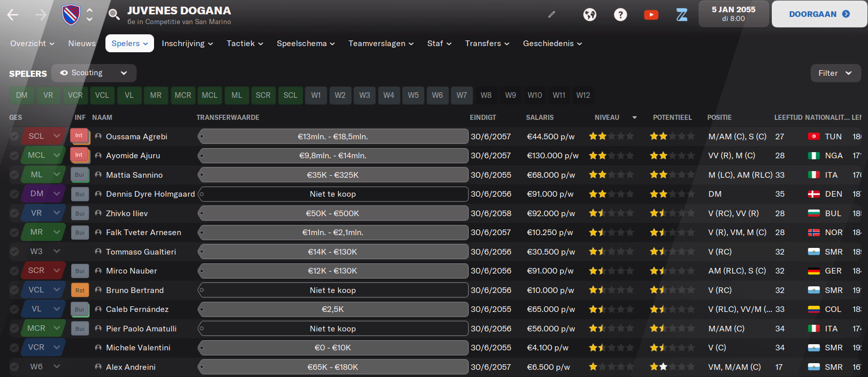Click the Doorgaan continue button
This screenshot has height=377, width=868.
[819, 14]
